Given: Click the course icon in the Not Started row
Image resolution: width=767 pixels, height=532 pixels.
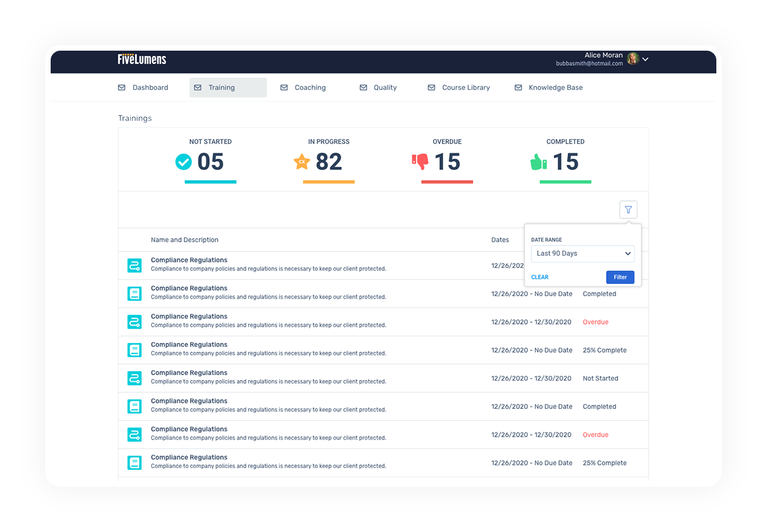Looking at the screenshot, I should click(134, 378).
